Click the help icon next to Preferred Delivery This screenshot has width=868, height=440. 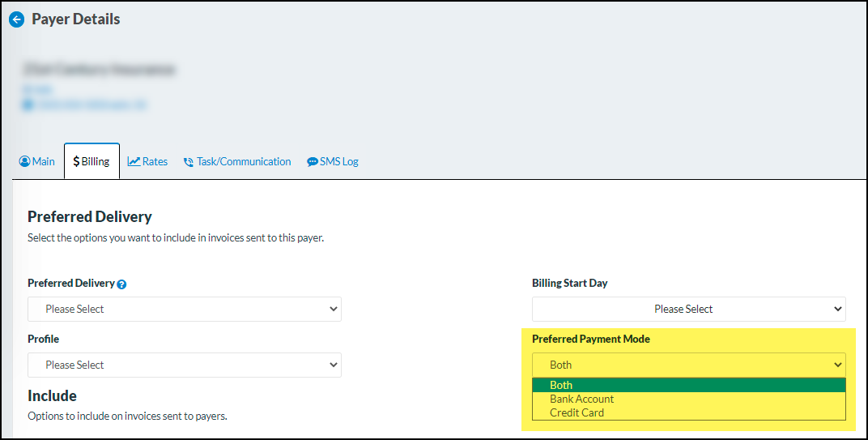pyautogui.click(x=122, y=284)
